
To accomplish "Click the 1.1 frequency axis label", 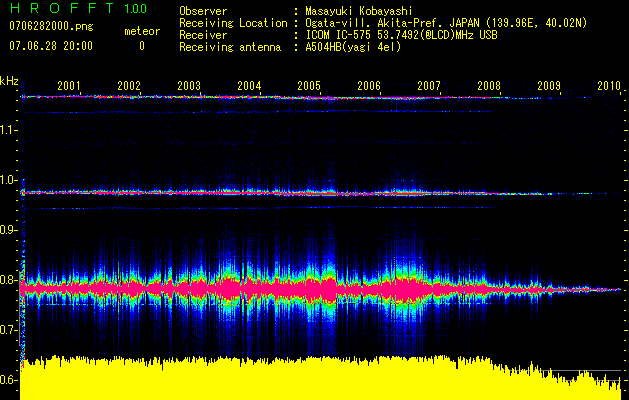I will [x=9, y=130].
